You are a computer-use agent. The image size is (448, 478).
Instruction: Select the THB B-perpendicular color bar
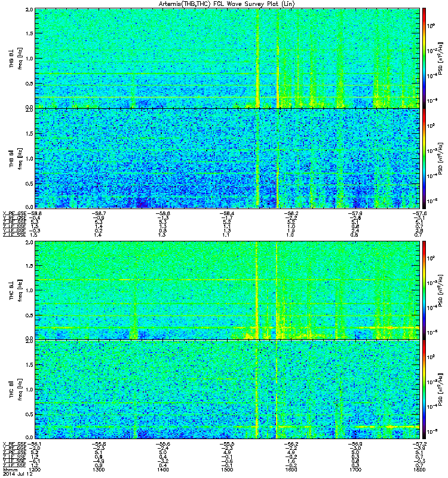coord(424,58)
